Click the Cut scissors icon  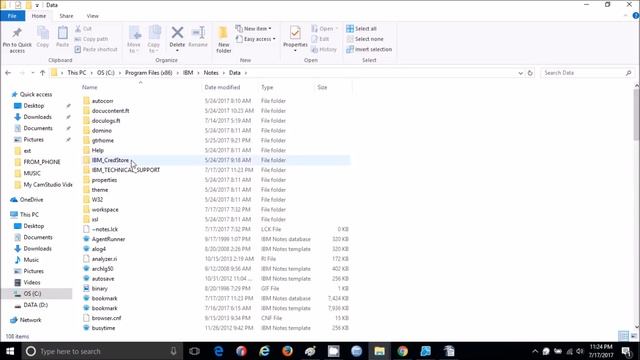[x=78, y=29]
